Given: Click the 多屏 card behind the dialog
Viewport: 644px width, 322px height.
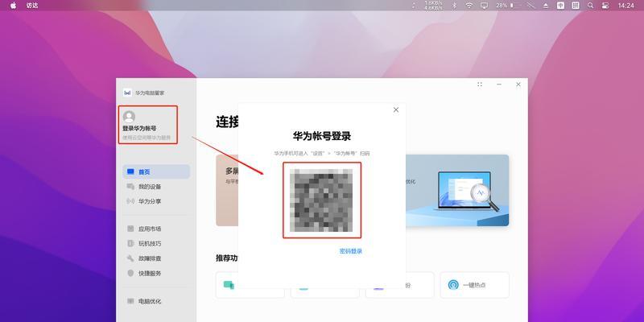Looking at the screenshot, I should (x=227, y=190).
